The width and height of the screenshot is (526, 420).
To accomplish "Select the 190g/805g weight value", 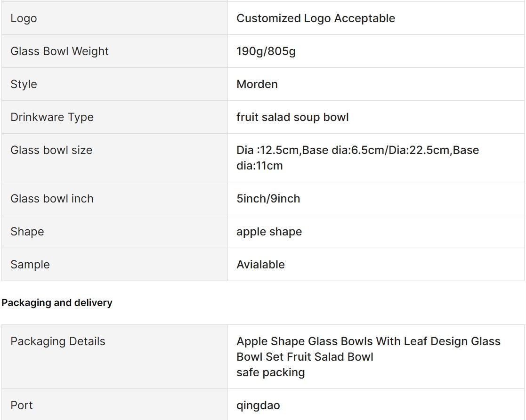I will [266, 51].
